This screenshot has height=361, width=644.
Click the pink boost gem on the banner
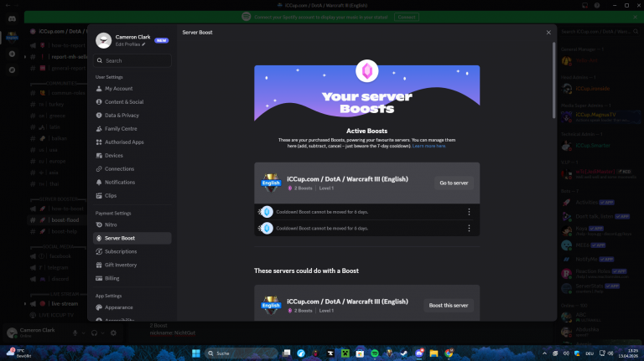tap(366, 71)
